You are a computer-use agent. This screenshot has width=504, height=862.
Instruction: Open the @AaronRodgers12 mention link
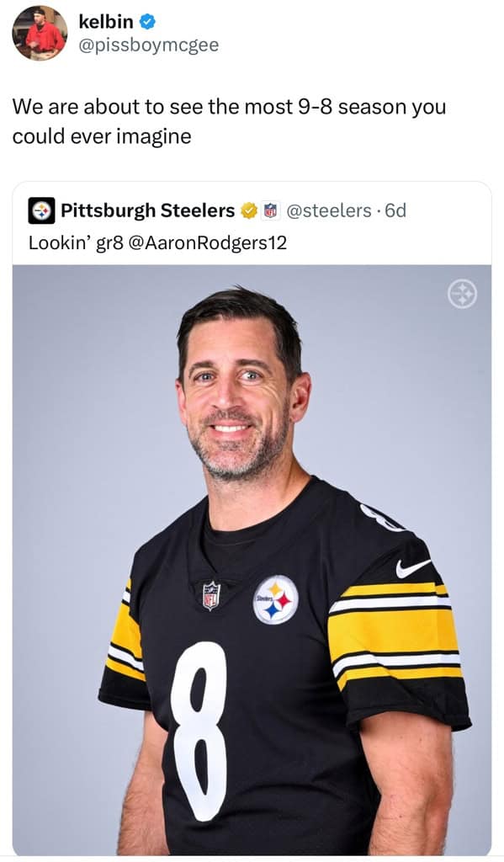[207, 242]
